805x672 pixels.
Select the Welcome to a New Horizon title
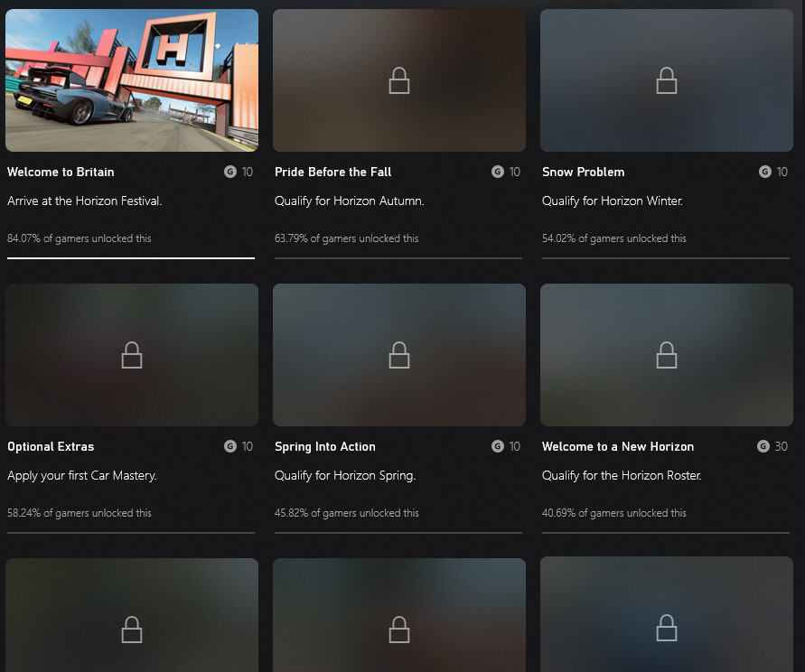coord(618,446)
